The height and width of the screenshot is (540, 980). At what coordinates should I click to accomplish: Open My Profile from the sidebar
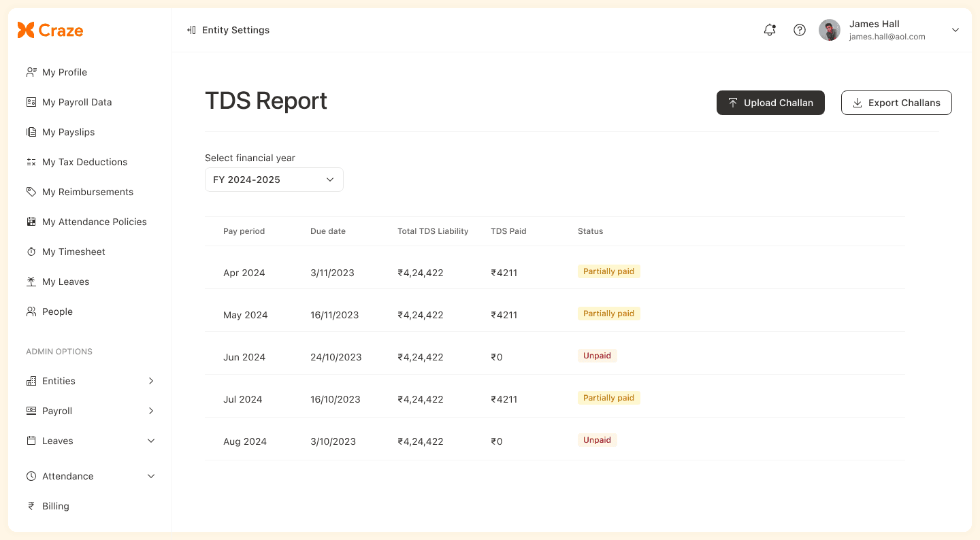click(64, 71)
